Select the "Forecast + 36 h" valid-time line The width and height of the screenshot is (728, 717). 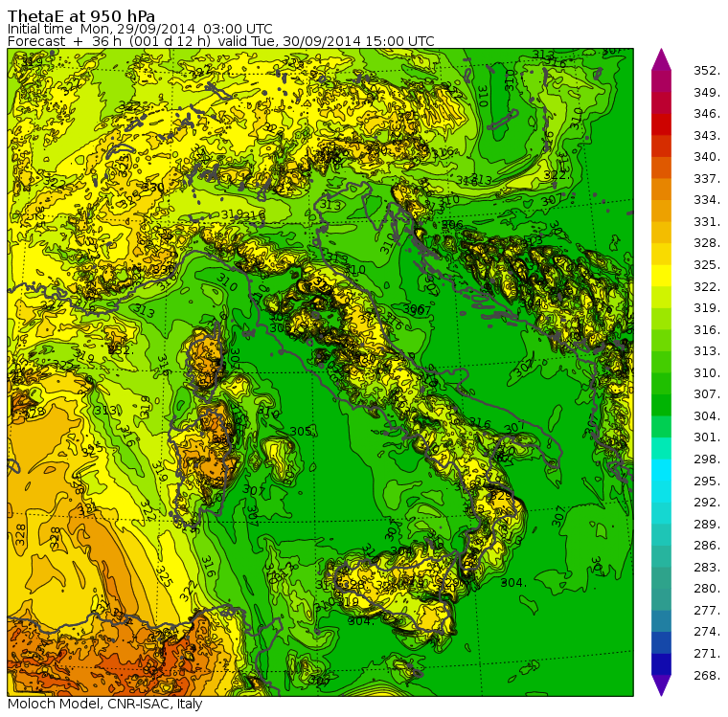[x=220, y=41]
